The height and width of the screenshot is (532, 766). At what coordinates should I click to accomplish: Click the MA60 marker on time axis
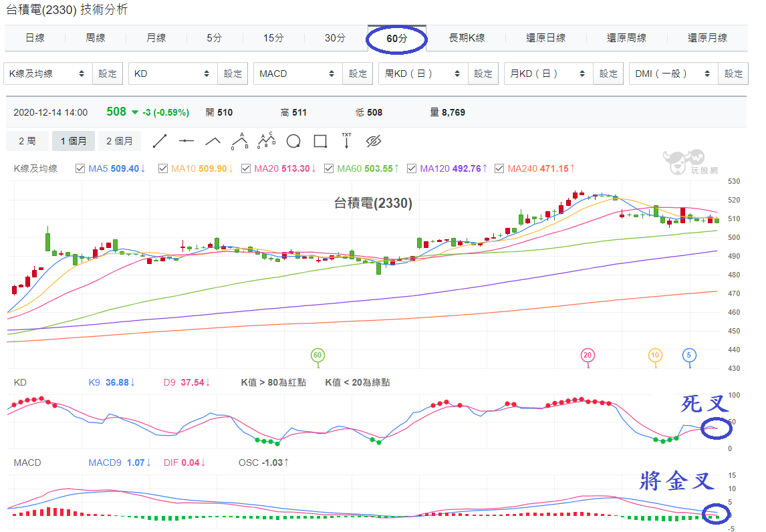[x=317, y=355]
